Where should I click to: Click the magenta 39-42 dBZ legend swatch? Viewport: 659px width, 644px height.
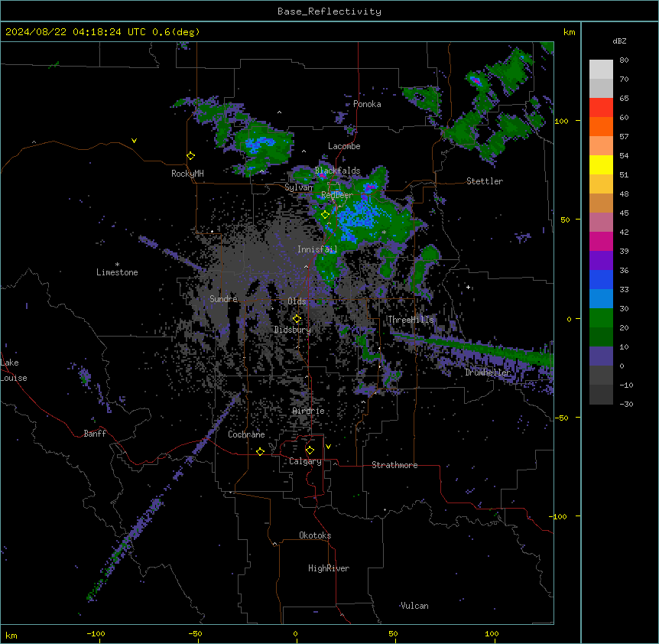coord(601,241)
